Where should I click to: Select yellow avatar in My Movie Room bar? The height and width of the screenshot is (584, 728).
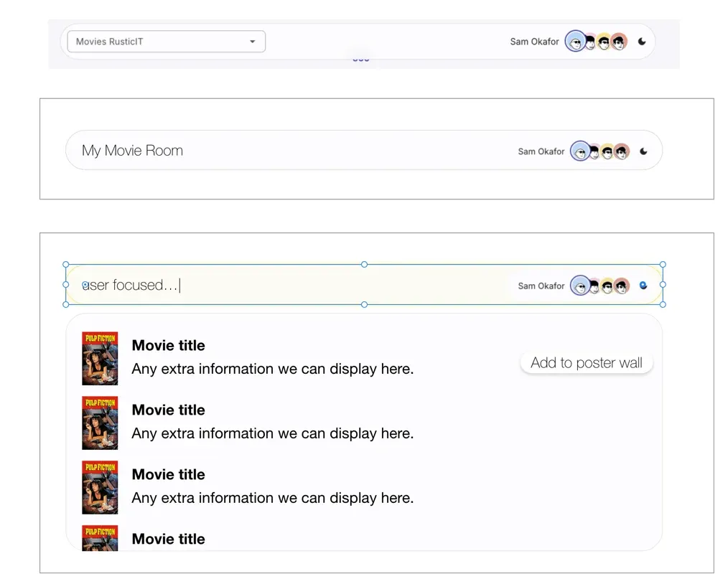coord(607,151)
